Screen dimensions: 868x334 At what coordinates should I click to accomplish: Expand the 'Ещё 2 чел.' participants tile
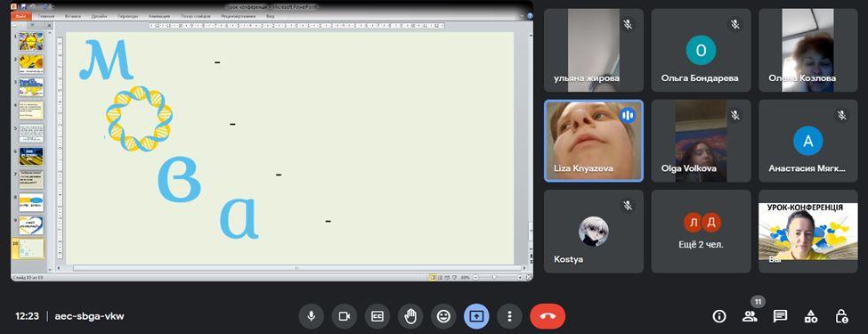701,231
